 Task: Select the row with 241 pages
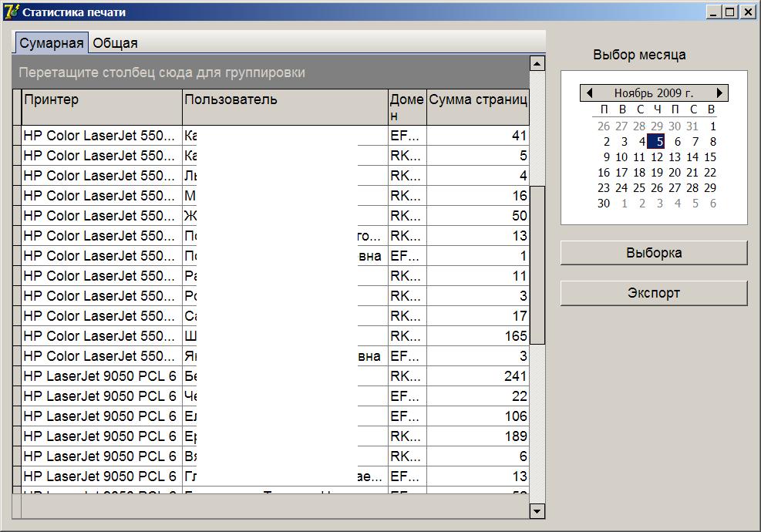(278, 376)
